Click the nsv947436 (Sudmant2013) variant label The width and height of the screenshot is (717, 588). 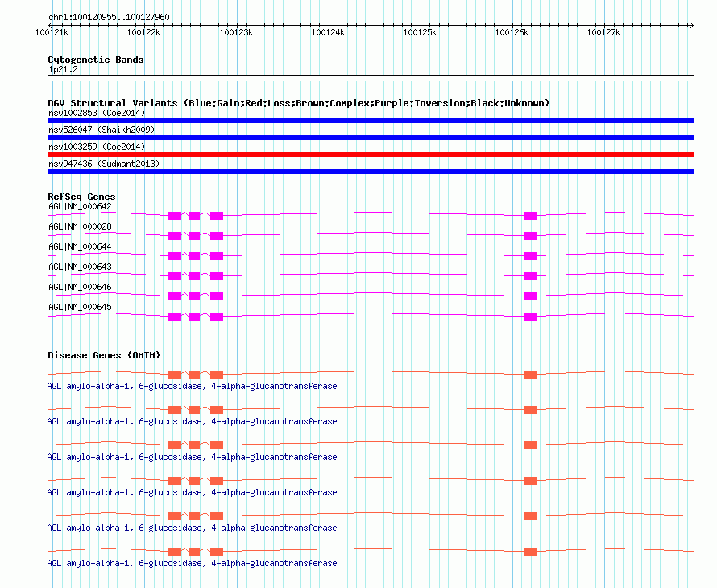click(104, 164)
